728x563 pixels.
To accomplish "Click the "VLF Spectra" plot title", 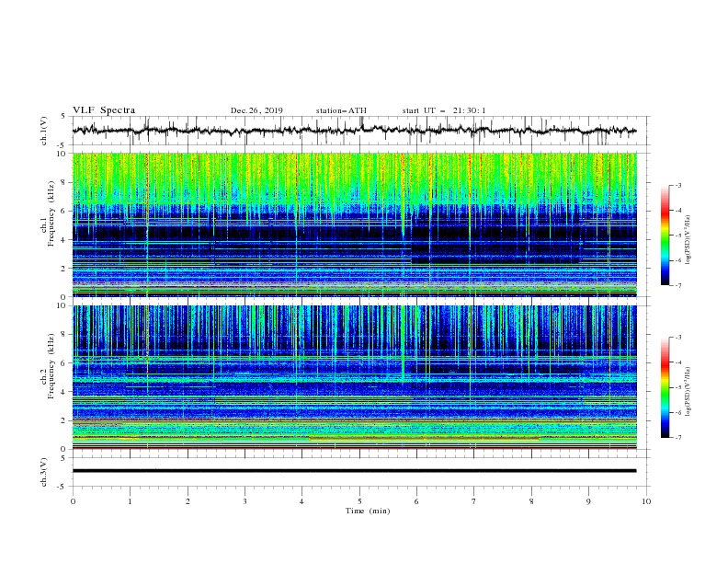I will (x=104, y=110).
